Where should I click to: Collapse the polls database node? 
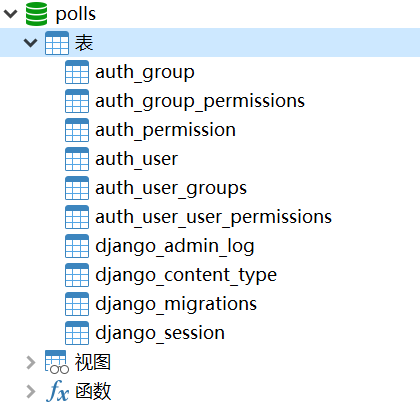[10, 14]
